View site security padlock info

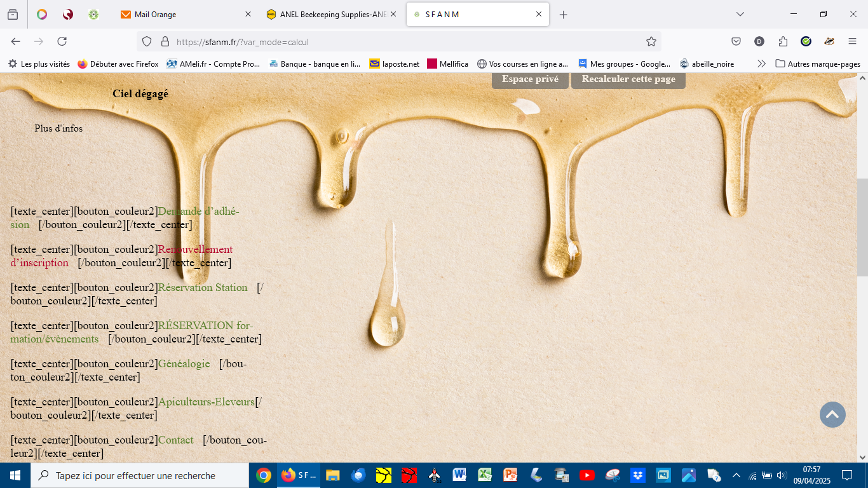click(x=165, y=41)
